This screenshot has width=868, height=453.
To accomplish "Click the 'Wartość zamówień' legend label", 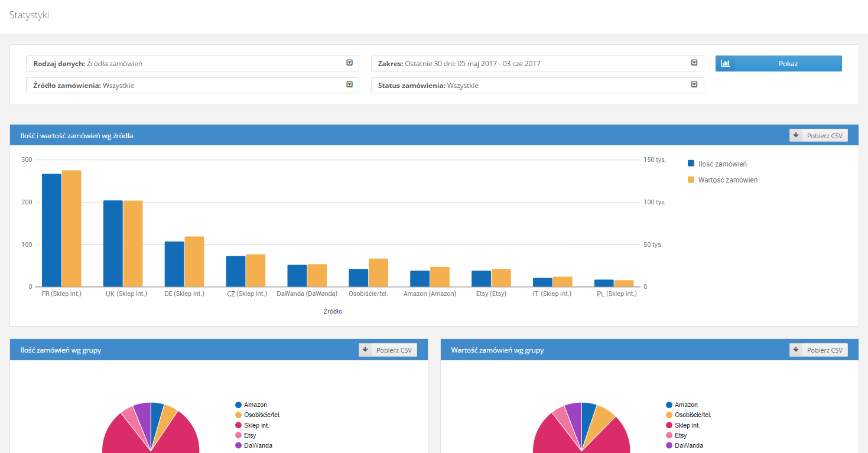I will [728, 180].
